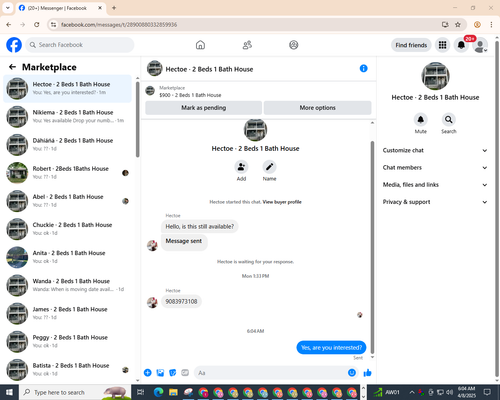The image size is (500, 400).
Task: Reload the page in the browser
Action: coord(37,24)
